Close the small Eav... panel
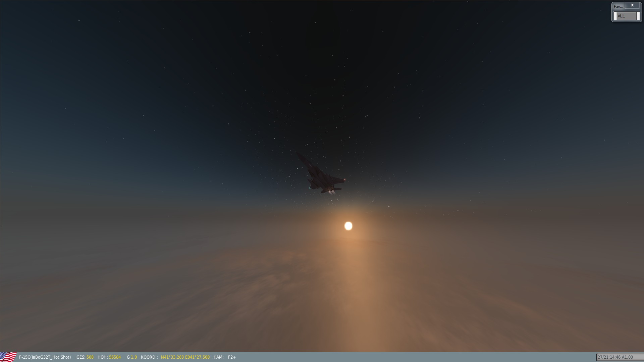The width and height of the screenshot is (644, 362). [632, 5]
